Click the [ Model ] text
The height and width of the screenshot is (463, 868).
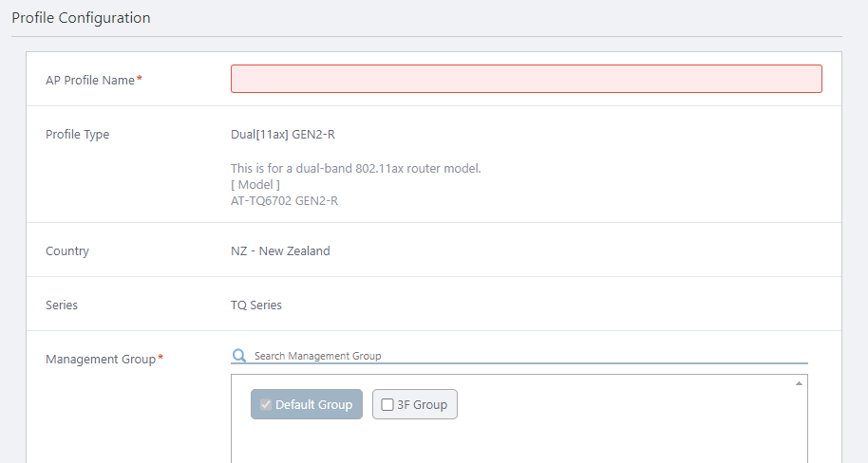255,184
